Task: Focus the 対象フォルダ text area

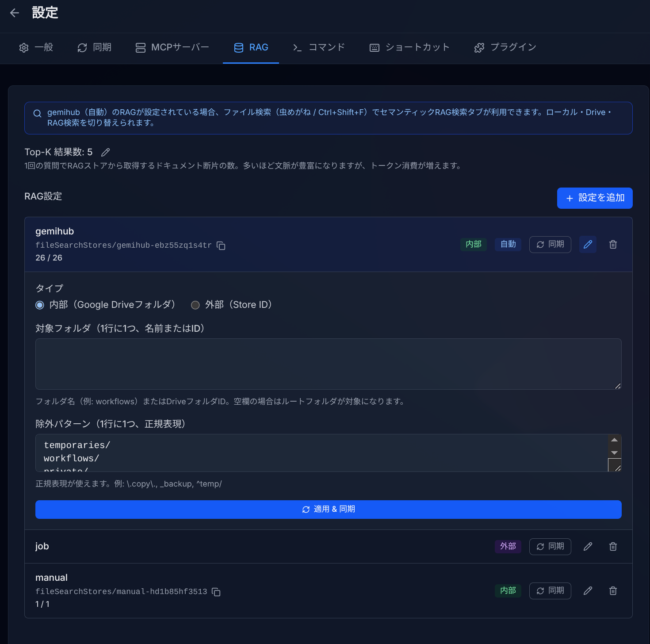Action: 328,364
